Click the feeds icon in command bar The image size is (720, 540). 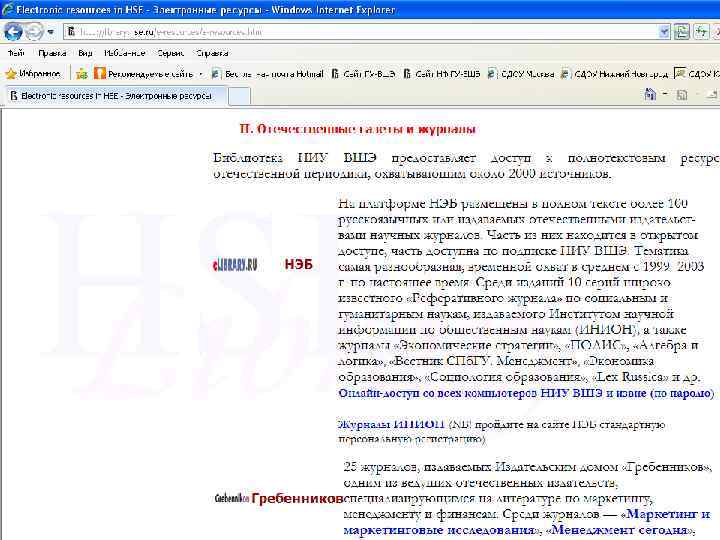click(x=682, y=95)
